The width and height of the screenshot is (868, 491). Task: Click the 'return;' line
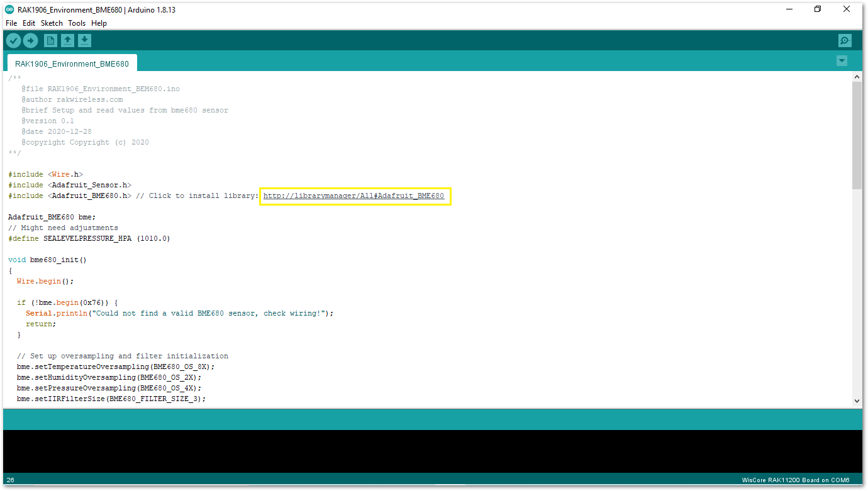(x=41, y=324)
